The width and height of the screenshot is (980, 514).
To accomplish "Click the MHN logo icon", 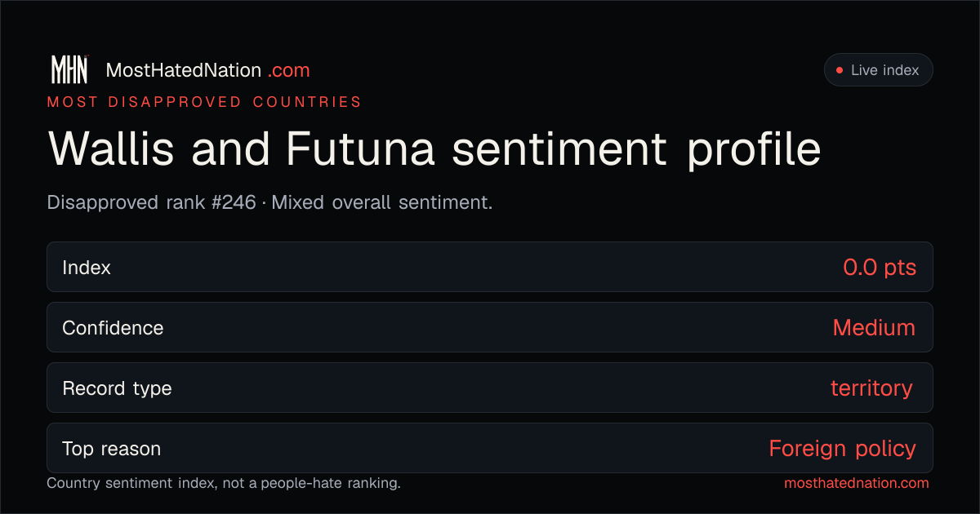I will click(69, 70).
